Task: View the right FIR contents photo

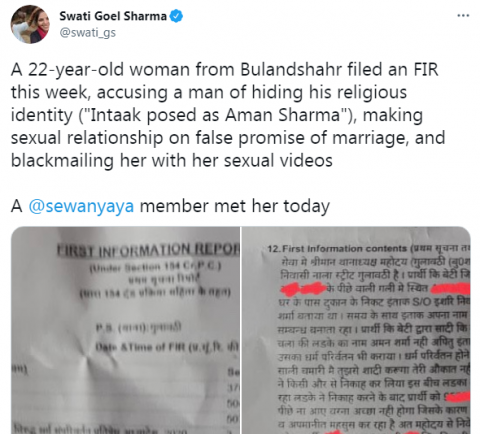Action: pos(356,330)
